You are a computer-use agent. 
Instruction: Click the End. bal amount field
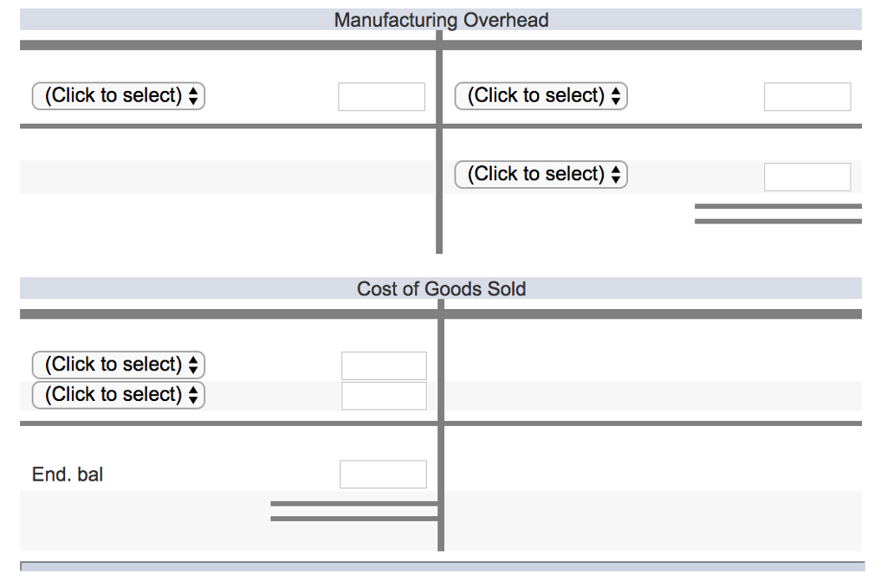click(x=384, y=474)
